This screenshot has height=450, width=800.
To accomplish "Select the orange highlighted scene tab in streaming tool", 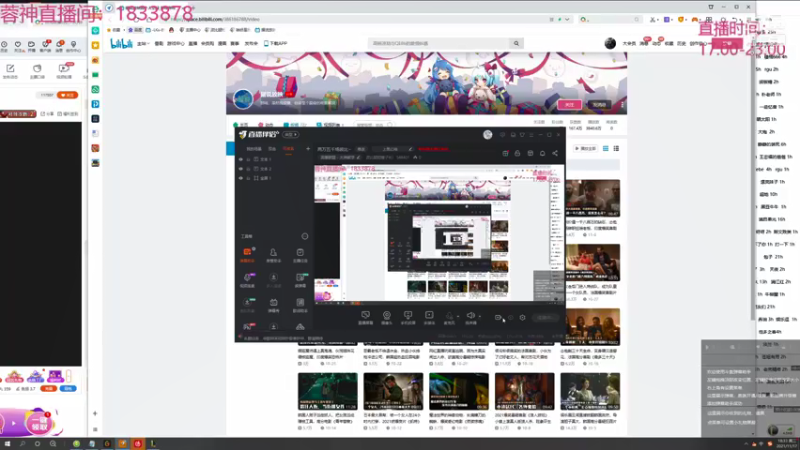I will click(x=289, y=148).
